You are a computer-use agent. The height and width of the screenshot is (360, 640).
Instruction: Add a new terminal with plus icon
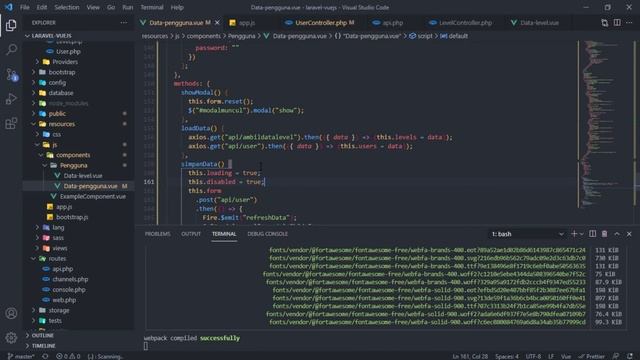pos(574,234)
